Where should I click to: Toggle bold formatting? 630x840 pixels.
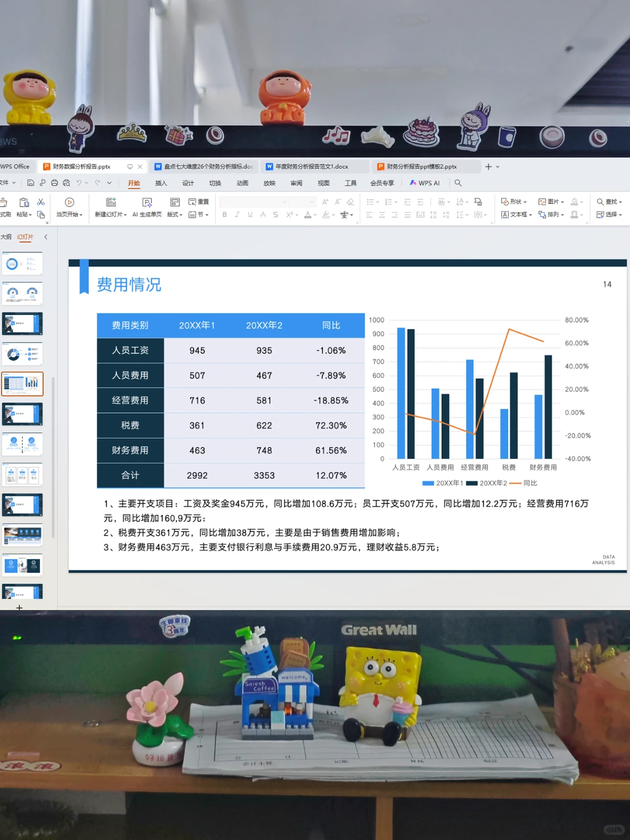[225, 215]
